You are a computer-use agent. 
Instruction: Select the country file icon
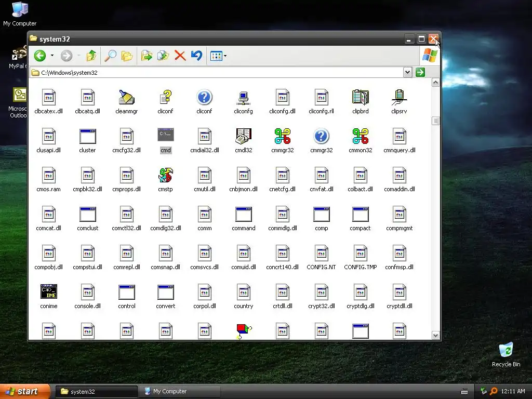[x=244, y=292]
